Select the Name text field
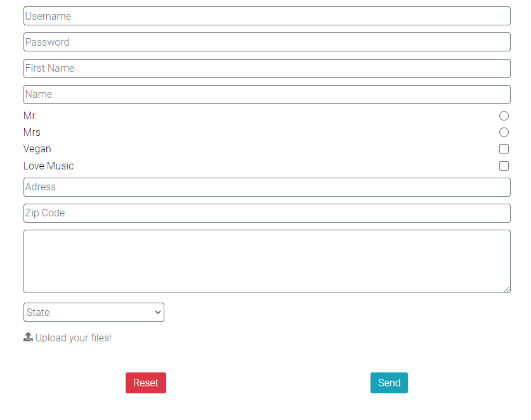This screenshot has width=531, height=420. [x=266, y=94]
